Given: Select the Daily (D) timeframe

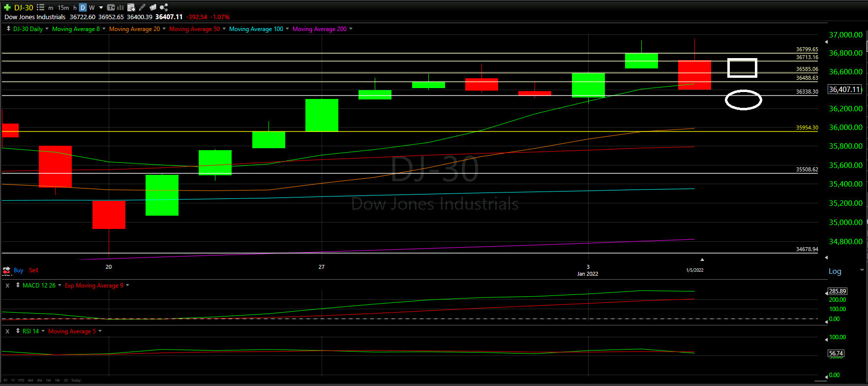Looking at the screenshot, I should click(83, 8).
